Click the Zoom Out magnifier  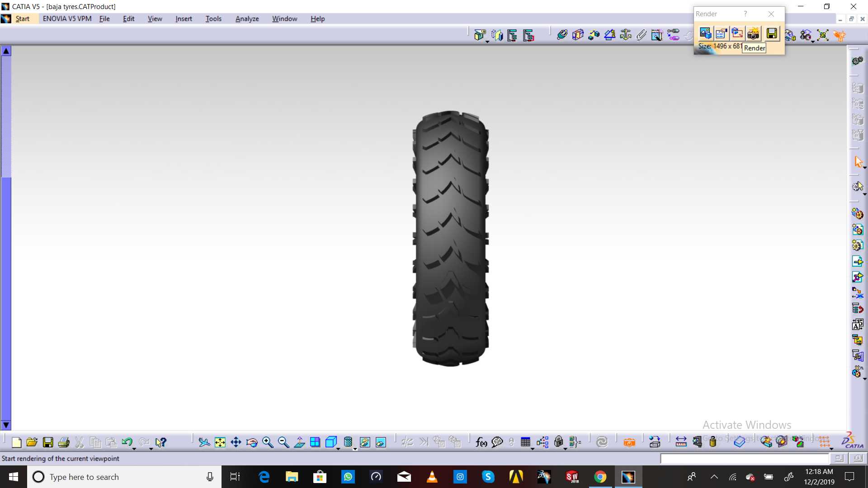pos(283,442)
